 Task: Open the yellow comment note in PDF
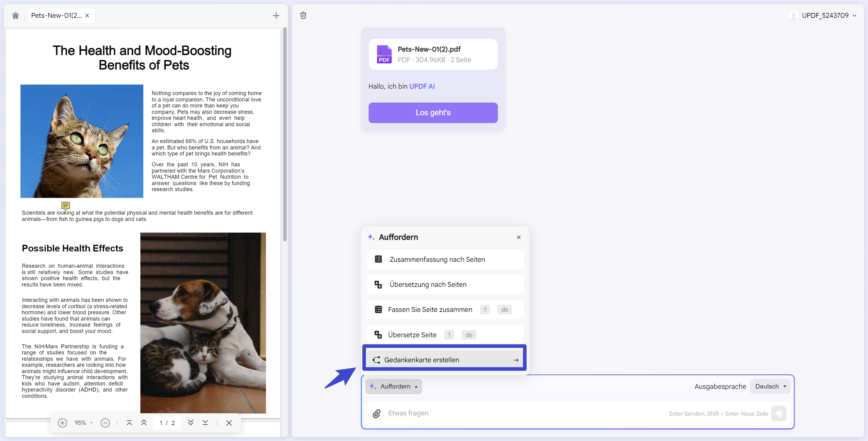[65, 205]
